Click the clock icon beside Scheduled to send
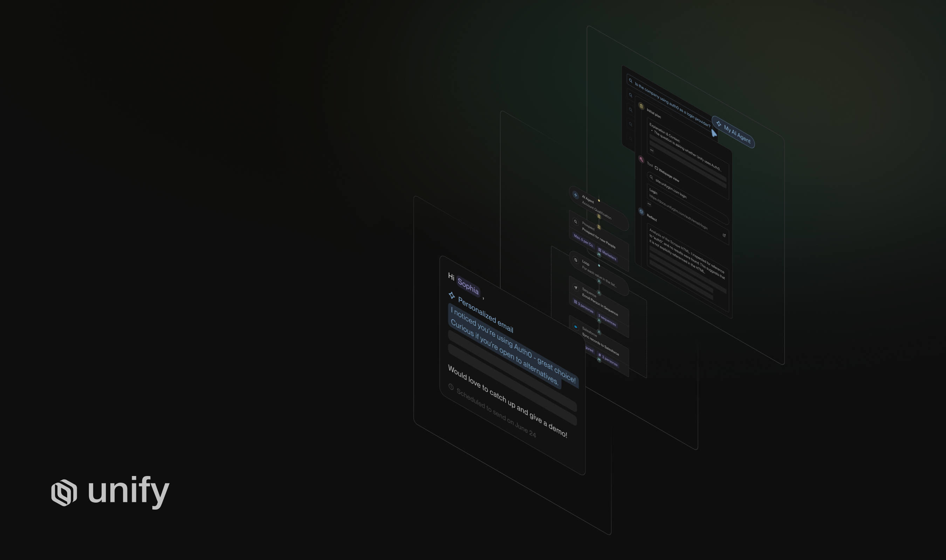Viewport: 946px width, 560px height. click(x=451, y=387)
